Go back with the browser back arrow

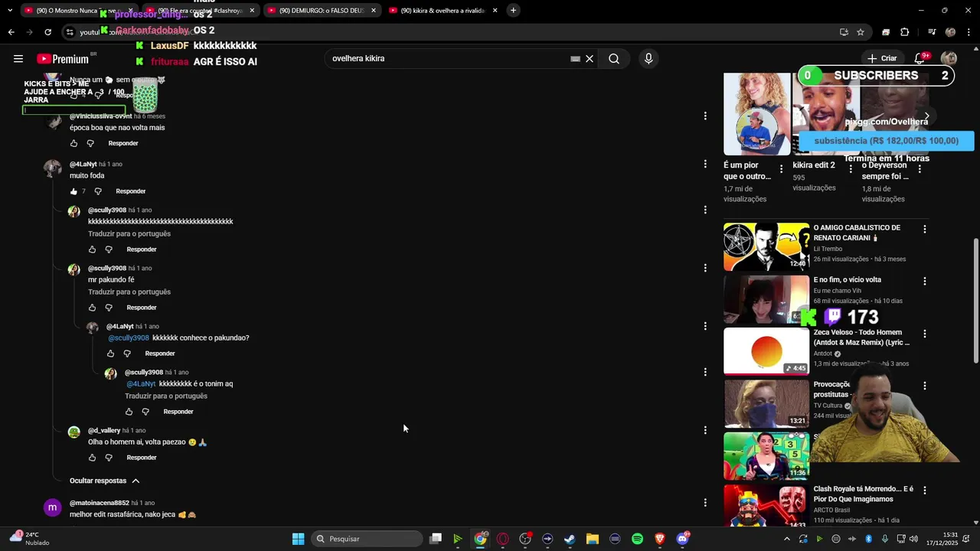pos(11,32)
